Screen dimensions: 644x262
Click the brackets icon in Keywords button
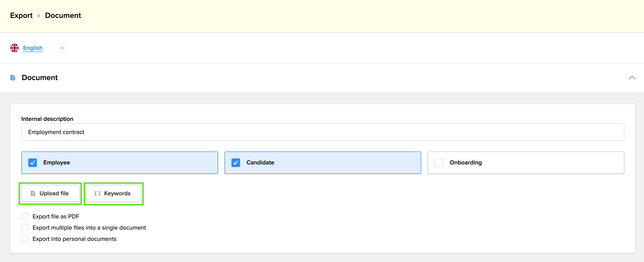(x=97, y=193)
